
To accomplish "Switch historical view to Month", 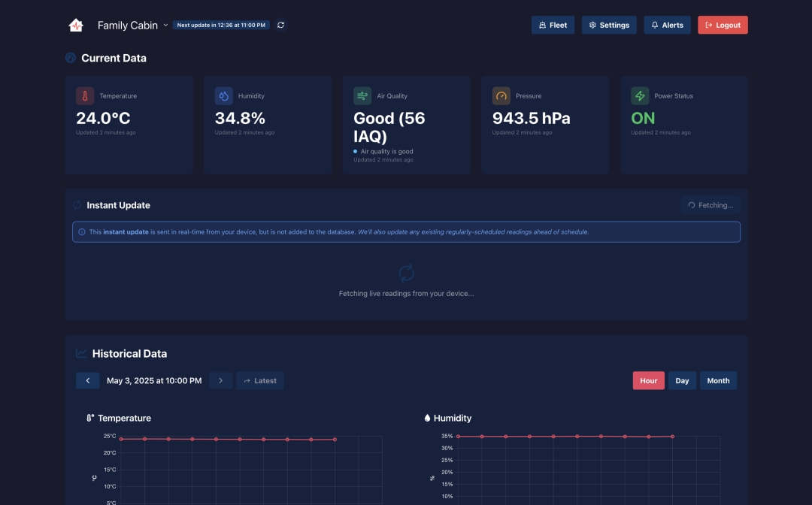I will click(718, 381).
